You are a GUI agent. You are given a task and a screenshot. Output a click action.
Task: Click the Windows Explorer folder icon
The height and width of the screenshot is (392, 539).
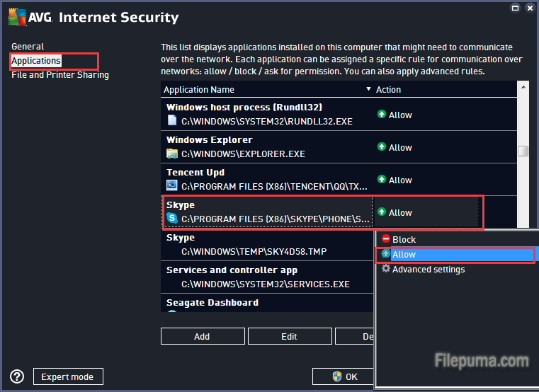point(172,153)
